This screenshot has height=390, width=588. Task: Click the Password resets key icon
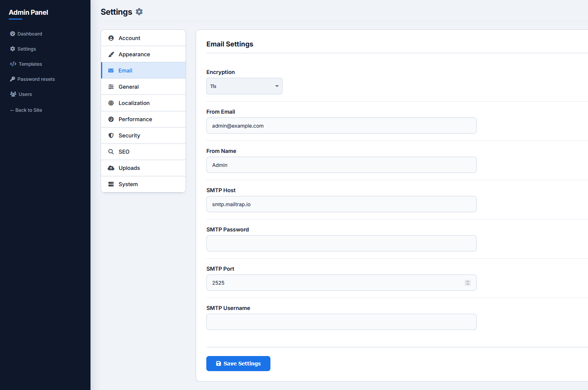[12, 79]
